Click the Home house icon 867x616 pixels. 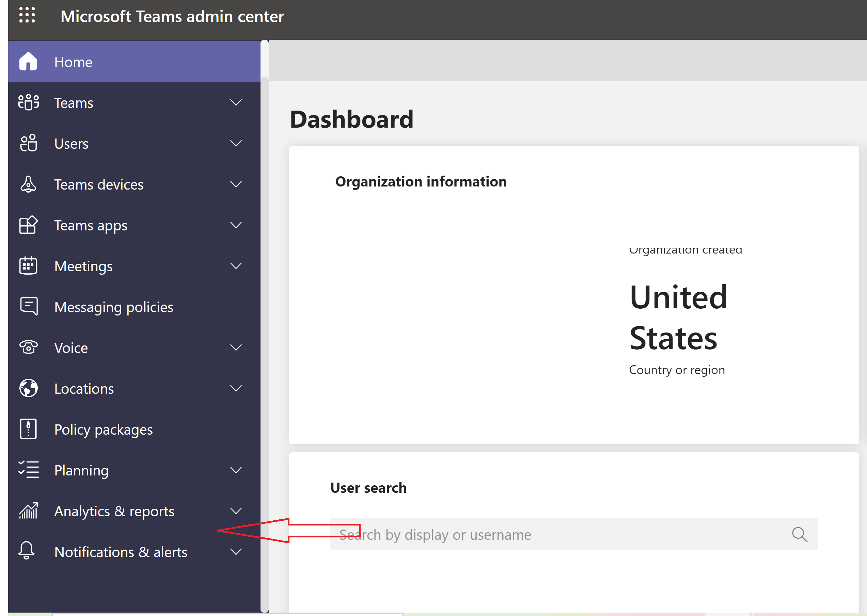[x=28, y=62]
